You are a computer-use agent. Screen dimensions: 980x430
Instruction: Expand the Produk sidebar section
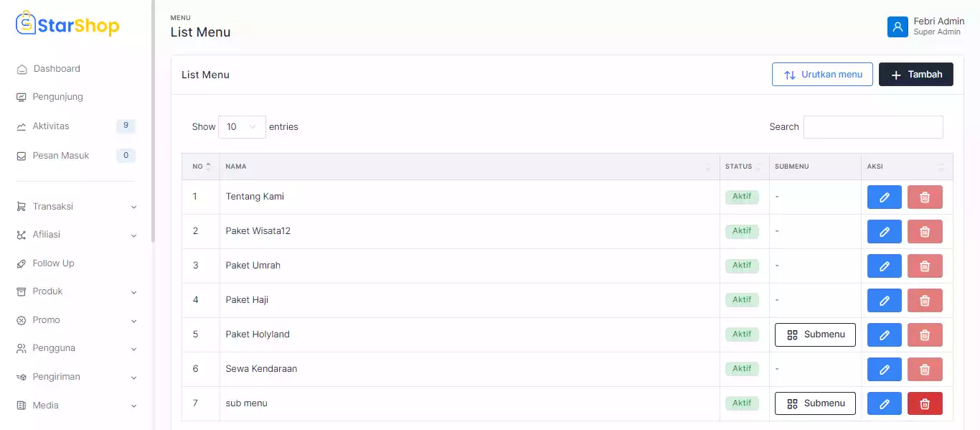[x=75, y=291]
